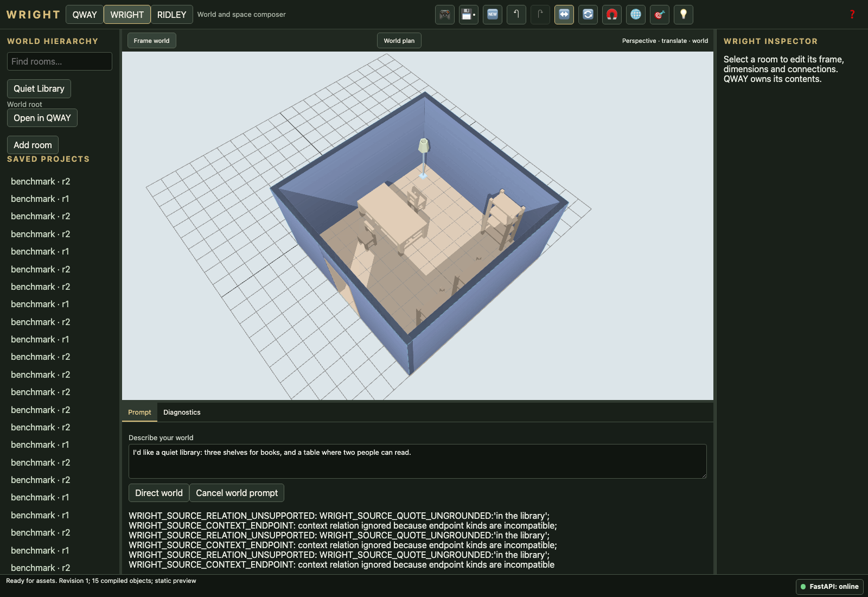The image size is (868, 597).
Task: Click the 'Ready for assets' status bar text
Action: point(101,581)
